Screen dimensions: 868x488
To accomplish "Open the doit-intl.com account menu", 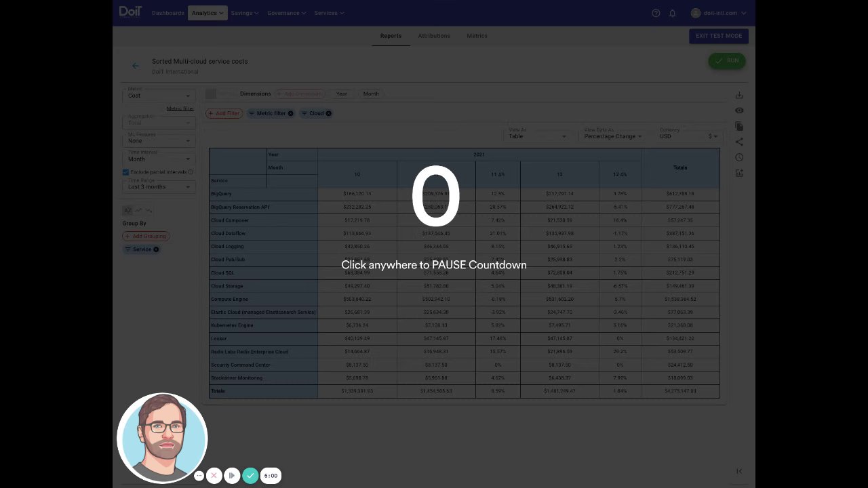I will click(x=718, y=13).
